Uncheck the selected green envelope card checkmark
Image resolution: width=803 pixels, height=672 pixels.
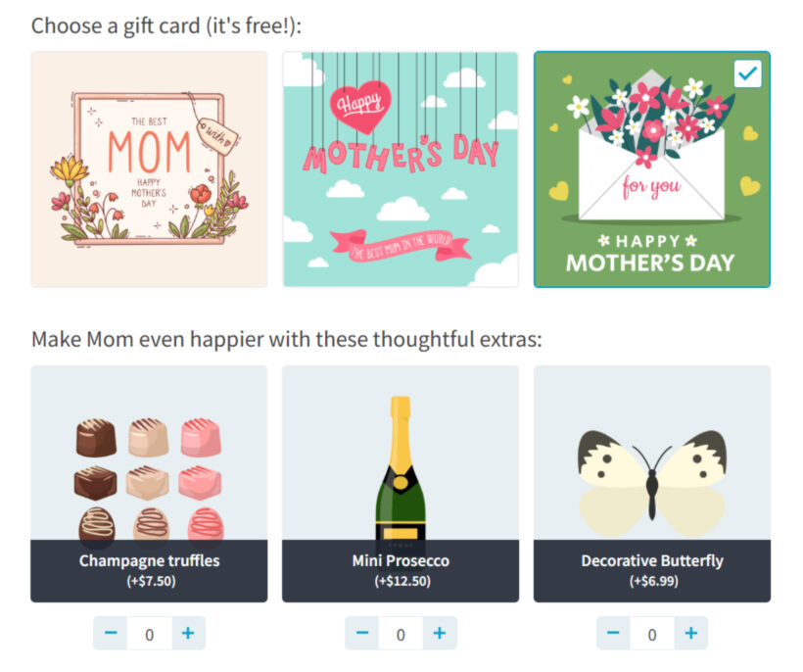tap(747, 73)
